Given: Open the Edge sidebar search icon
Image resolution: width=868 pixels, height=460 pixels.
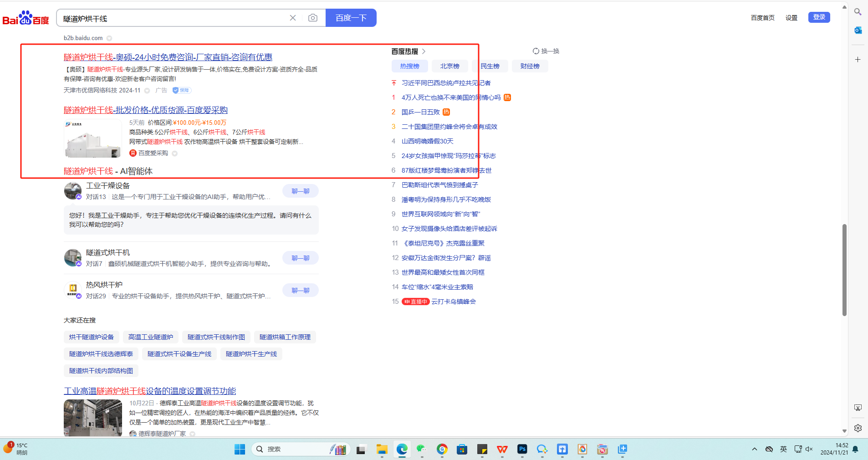Looking at the screenshot, I should click(x=858, y=12).
